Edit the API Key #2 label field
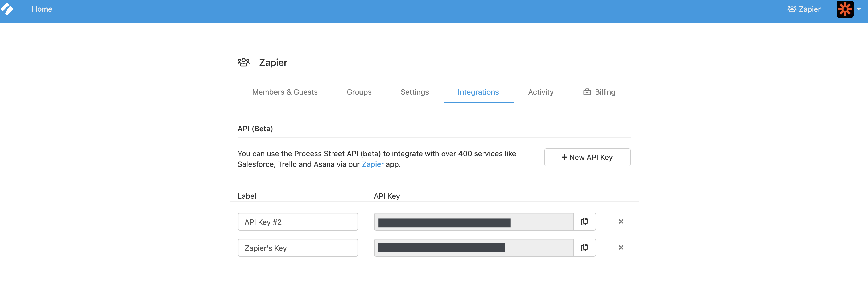This screenshot has height=288, width=868. click(x=297, y=222)
